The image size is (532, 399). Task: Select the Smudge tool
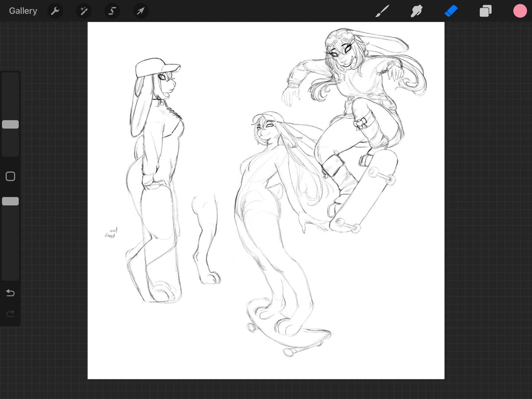[x=416, y=11]
